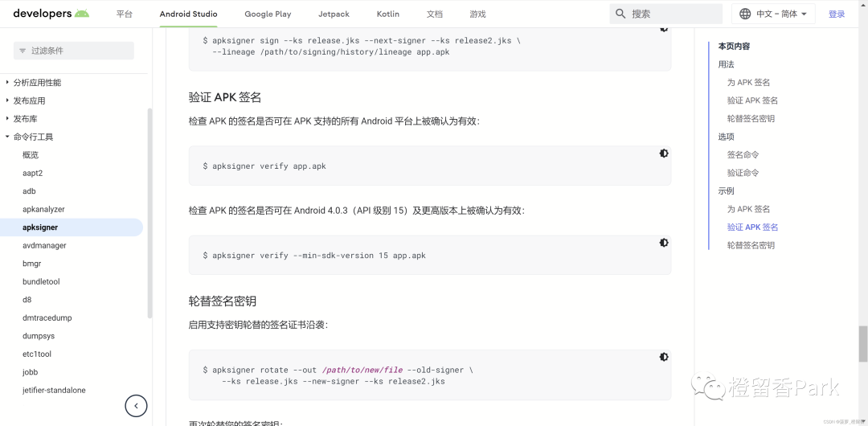Focus the 过滤条件 filter field
The image size is (868, 426).
74,51
